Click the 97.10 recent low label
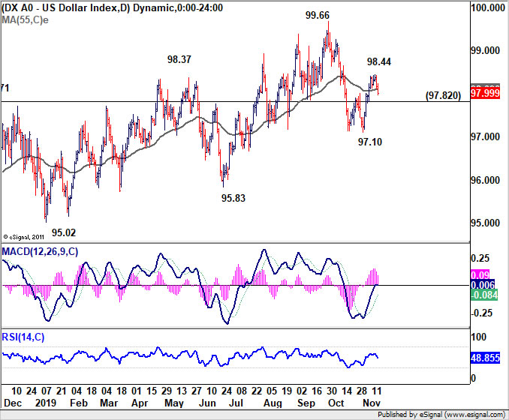The width and height of the screenshot is (509, 420). pos(370,142)
